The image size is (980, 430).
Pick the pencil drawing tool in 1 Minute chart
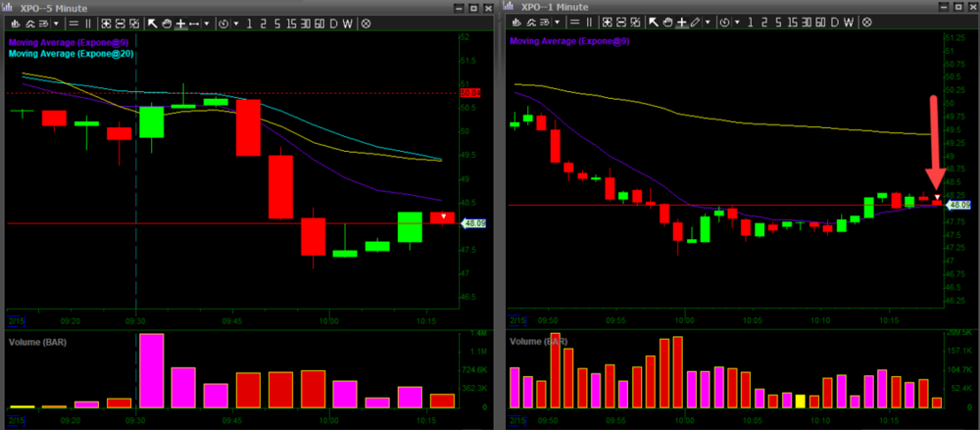[x=696, y=23]
